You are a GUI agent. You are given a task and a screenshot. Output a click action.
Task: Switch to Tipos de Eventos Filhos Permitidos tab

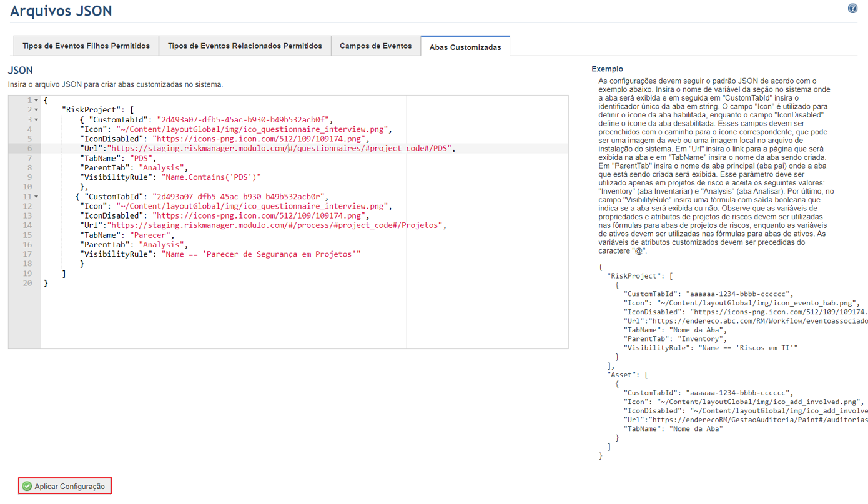pos(86,46)
